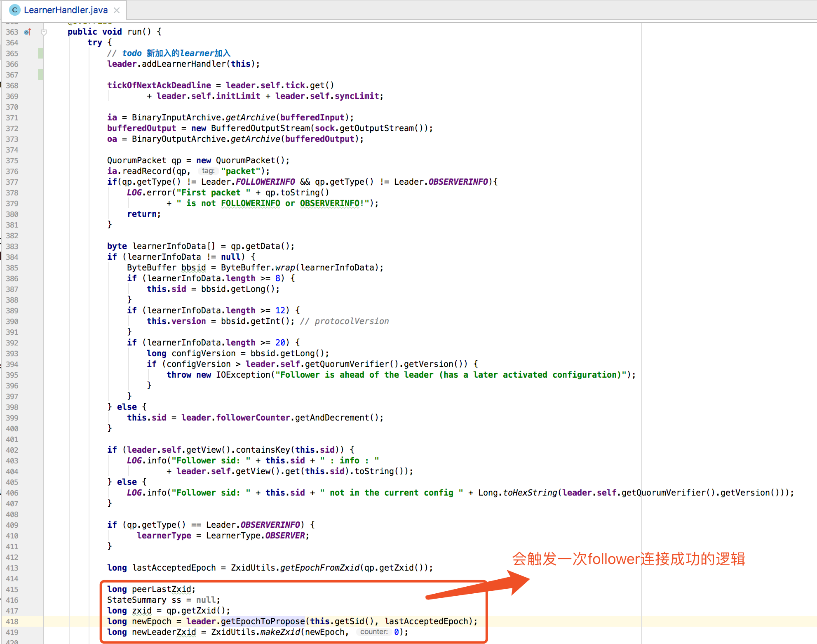Click line number 363 in the gutter

(x=12, y=32)
